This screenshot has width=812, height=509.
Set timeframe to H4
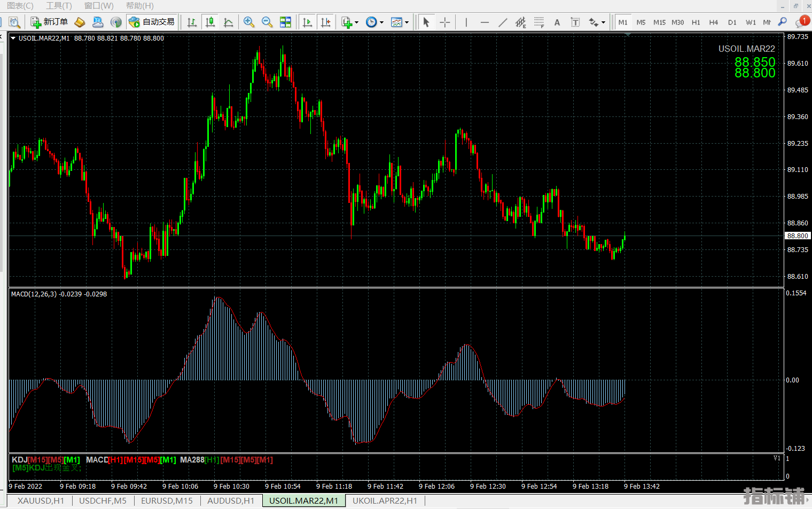713,22
